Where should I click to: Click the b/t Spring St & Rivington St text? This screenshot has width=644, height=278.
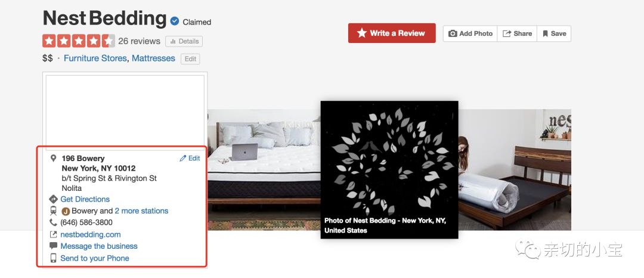click(109, 178)
